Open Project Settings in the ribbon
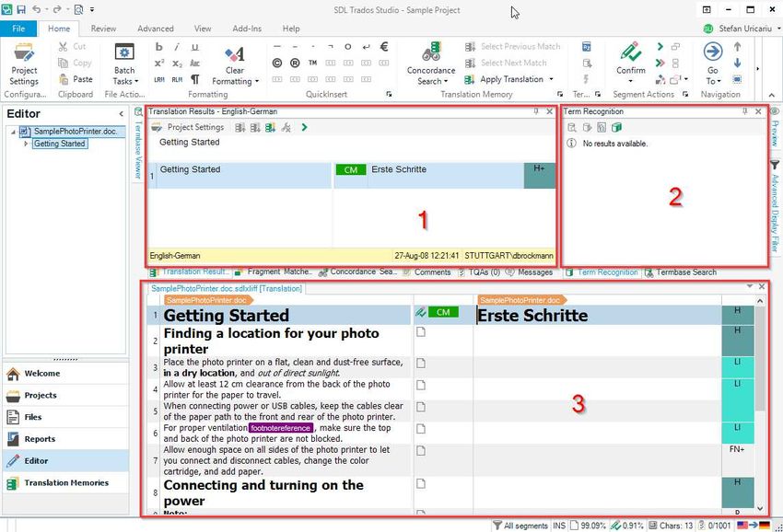 [x=24, y=64]
